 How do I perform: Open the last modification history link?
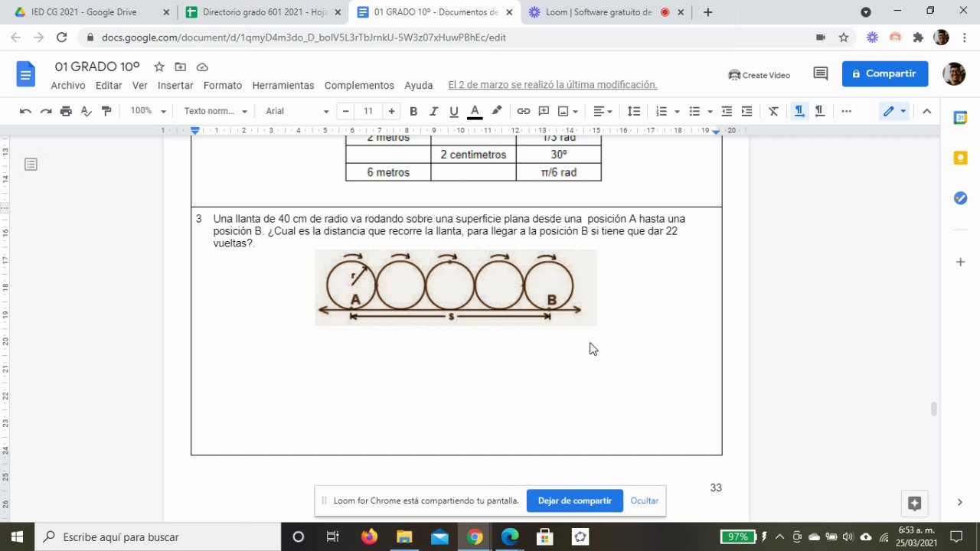coord(553,85)
